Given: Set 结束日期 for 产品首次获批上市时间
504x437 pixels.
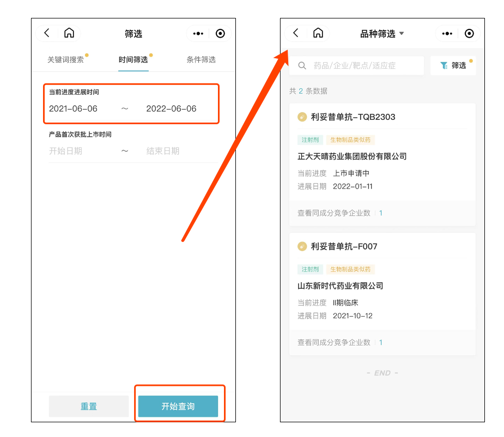Looking at the screenshot, I should coord(163,151).
